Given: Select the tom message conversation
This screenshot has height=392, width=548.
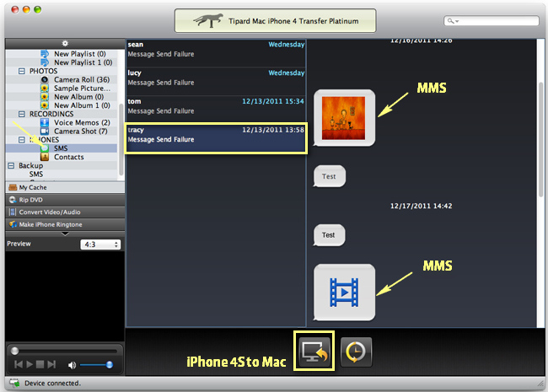Looking at the screenshot, I should click(x=216, y=110).
